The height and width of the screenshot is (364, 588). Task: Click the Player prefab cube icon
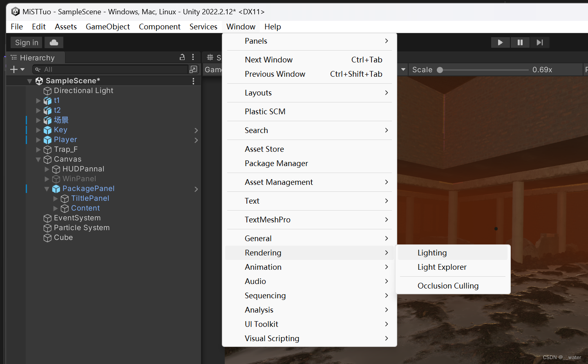click(x=47, y=140)
